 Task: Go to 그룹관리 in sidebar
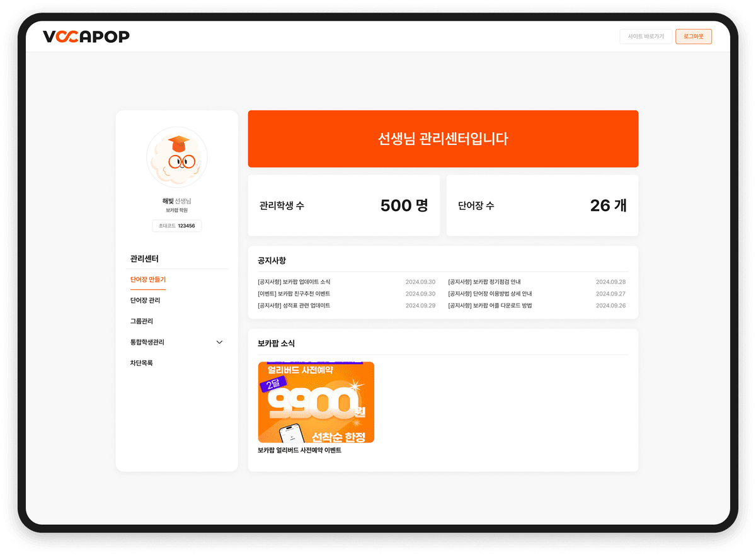pyautogui.click(x=142, y=321)
